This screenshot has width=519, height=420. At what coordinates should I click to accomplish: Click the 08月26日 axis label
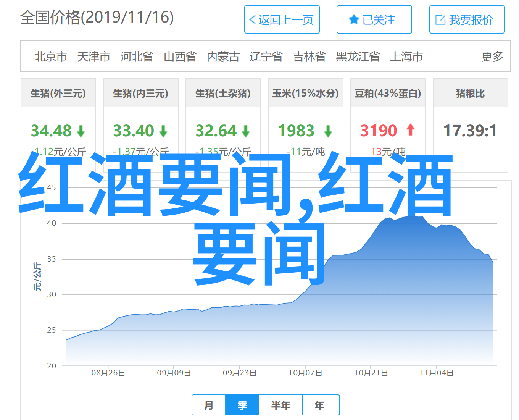108,373
